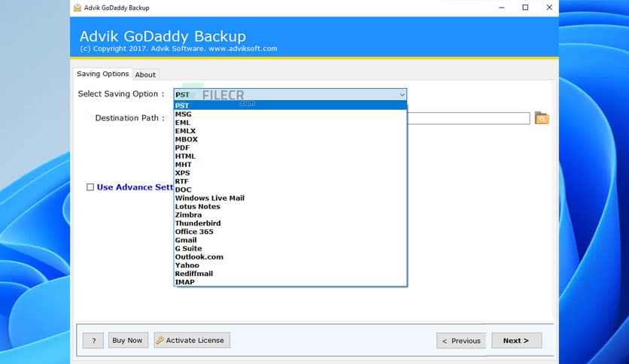Choose HTML in the format list

coord(290,156)
